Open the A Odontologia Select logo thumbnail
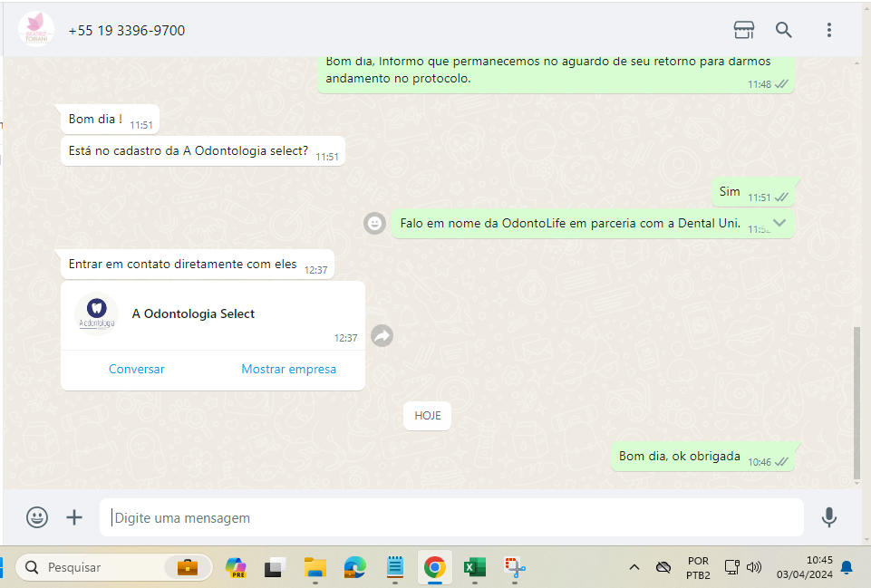Screen dimensions: 871x588 pyautogui.click(x=96, y=313)
